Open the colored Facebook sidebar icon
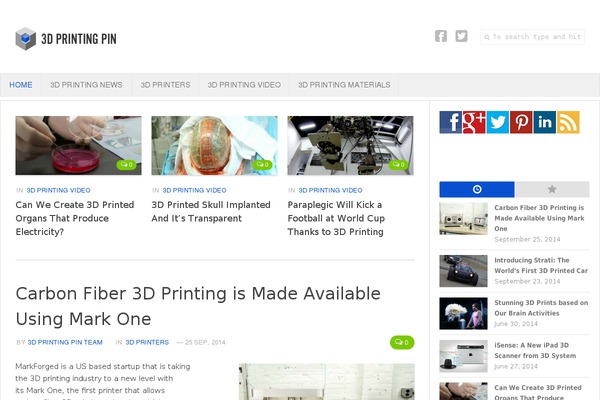The width and height of the screenshot is (600, 400). pos(450,122)
